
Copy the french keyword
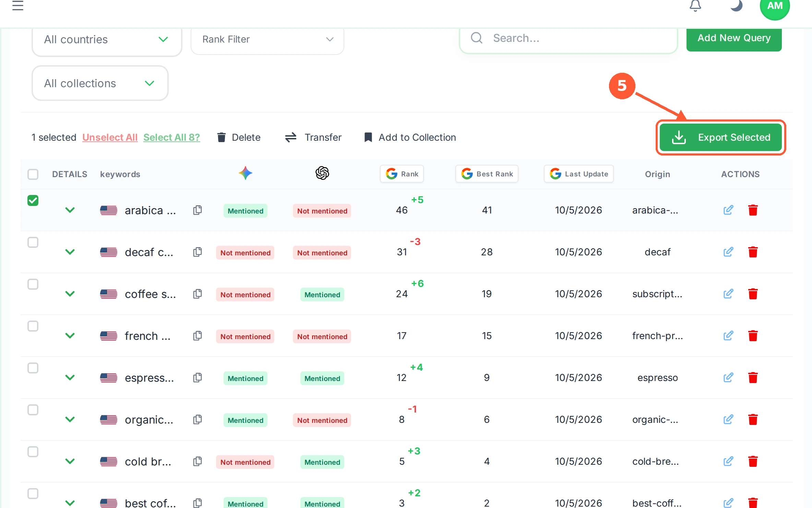198,336
